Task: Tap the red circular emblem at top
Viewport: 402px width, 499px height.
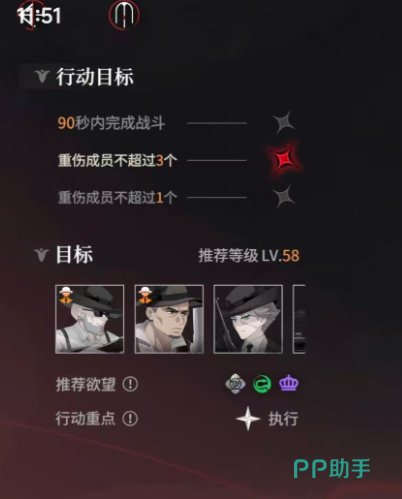Action: (x=124, y=15)
